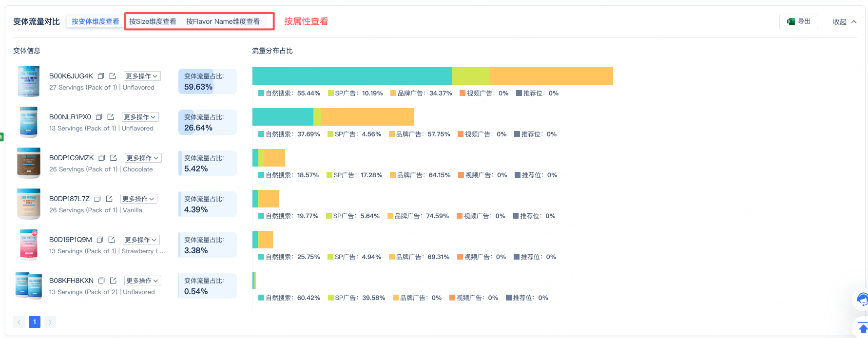Copy ASIN B00NLR1PX0 with the copy icon
This screenshot has width=868, height=338.
point(99,117)
